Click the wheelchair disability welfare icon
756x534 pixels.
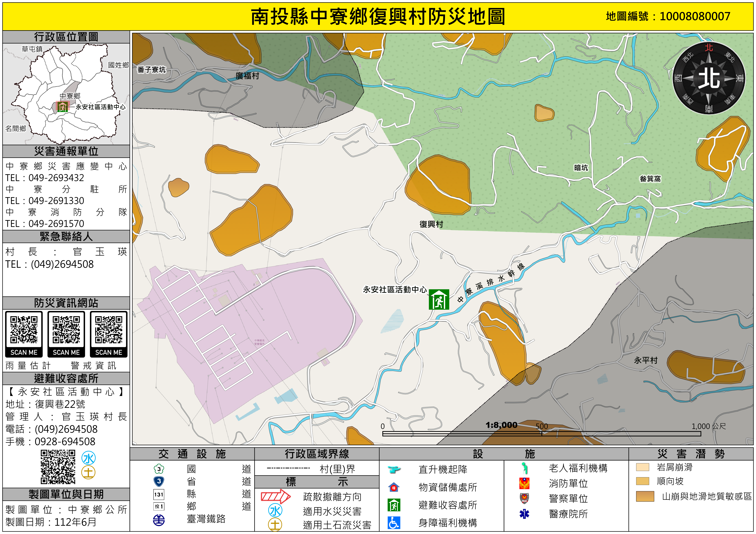(394, 523)
